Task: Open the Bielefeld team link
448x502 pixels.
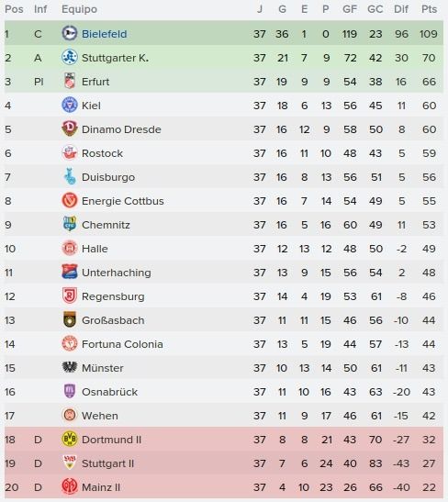Action: point(104,34)
